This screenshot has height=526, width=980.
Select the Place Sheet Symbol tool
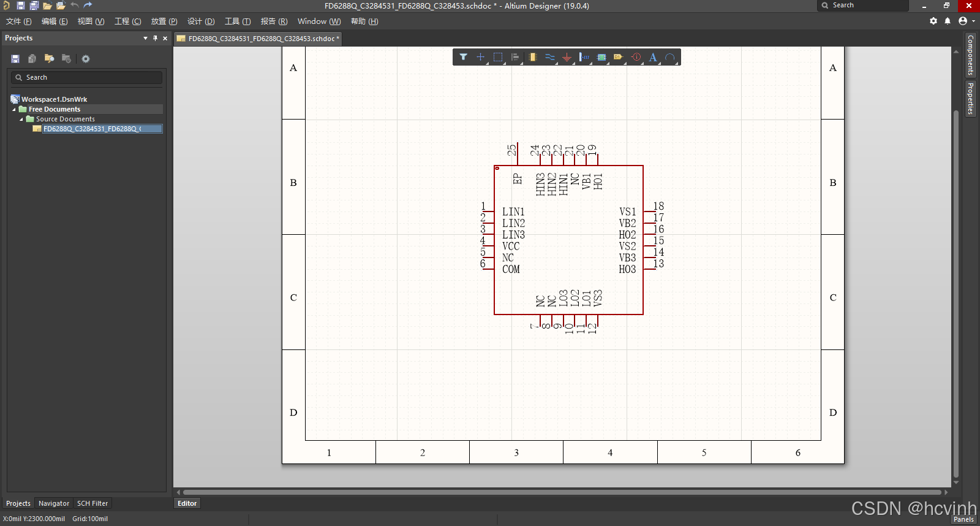coord(601,57)
